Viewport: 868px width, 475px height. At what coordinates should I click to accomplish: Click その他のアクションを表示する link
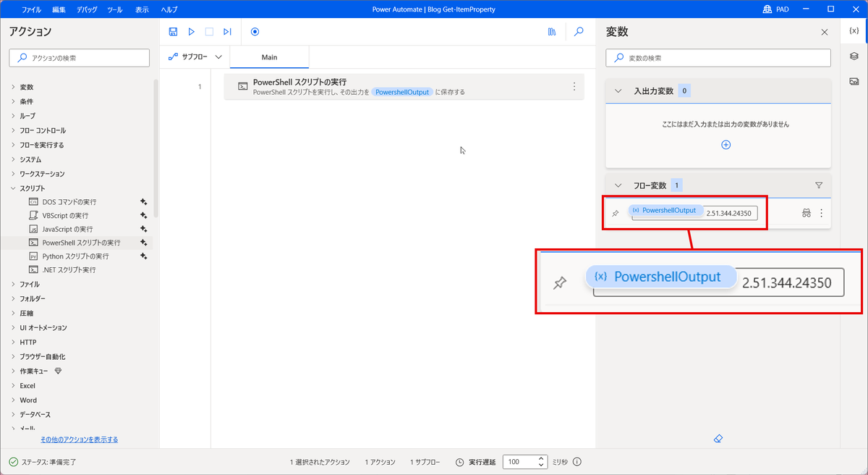(x=80, y=439)
